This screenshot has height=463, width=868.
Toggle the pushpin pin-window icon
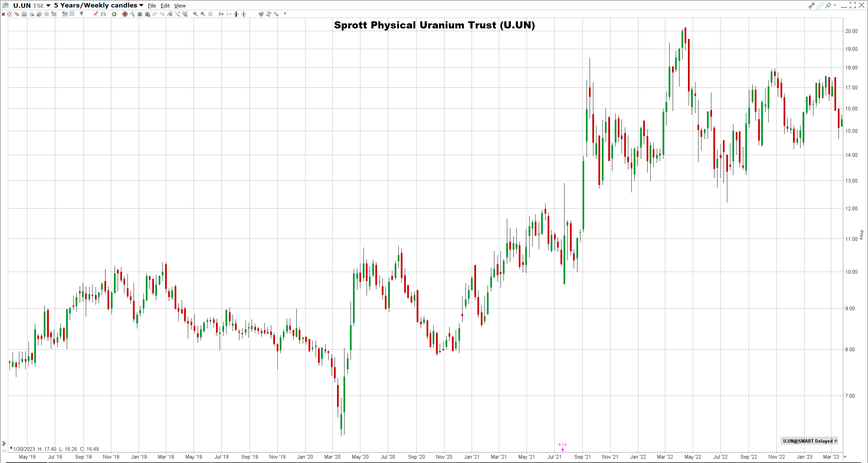(x=828, y=5)
